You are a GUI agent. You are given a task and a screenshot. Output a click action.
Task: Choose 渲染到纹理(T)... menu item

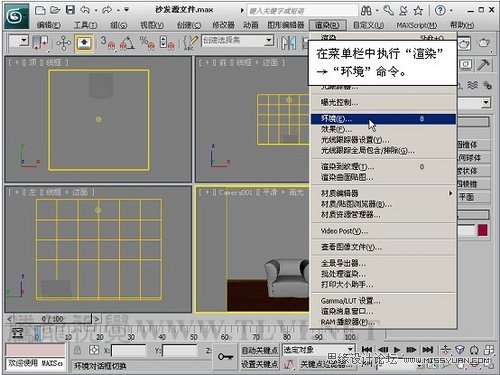pyautogui.click(x=383, y=166)
